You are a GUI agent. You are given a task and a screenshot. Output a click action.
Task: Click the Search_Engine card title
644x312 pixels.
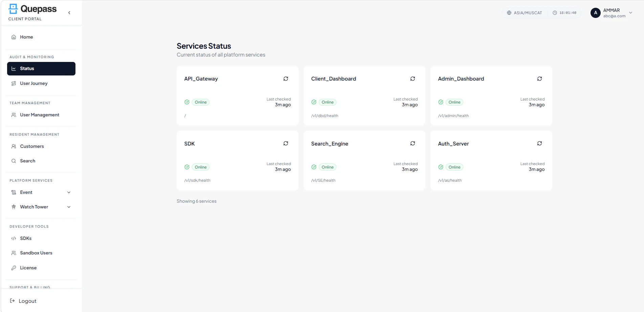[x=330, y=144]
